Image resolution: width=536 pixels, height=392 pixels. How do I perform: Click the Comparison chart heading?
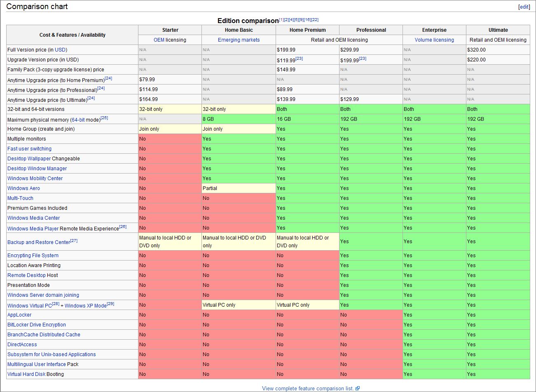coord(37,7)
